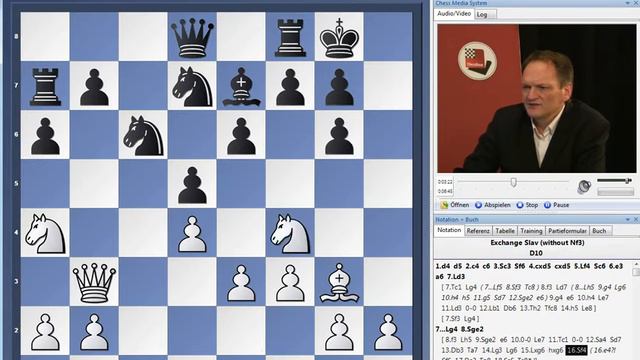Open Notation + Buch panel dropdown arrow
Image resolution: width=640 pixels, height=360 pixels.
628,220
